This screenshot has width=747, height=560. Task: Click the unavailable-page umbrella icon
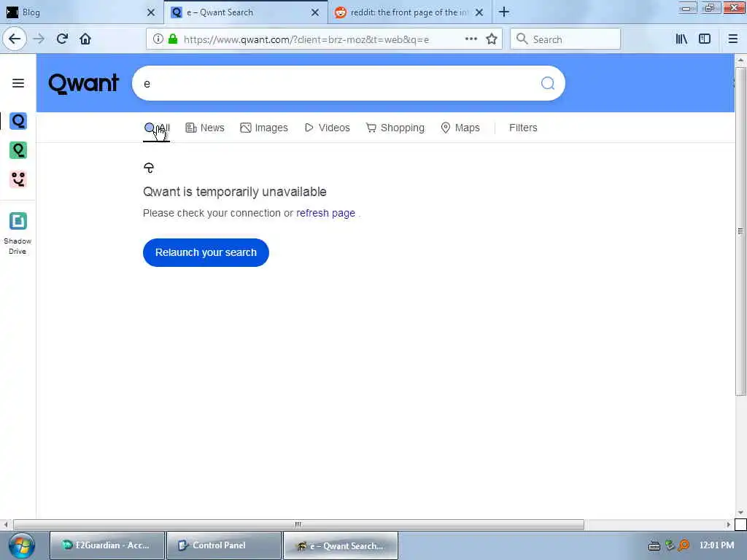[x=149, y=168]
